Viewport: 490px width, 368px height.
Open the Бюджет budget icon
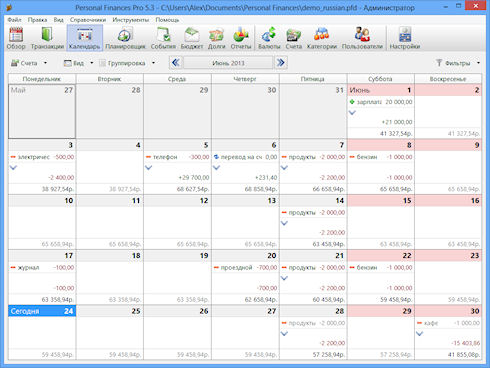click(192, 38)
